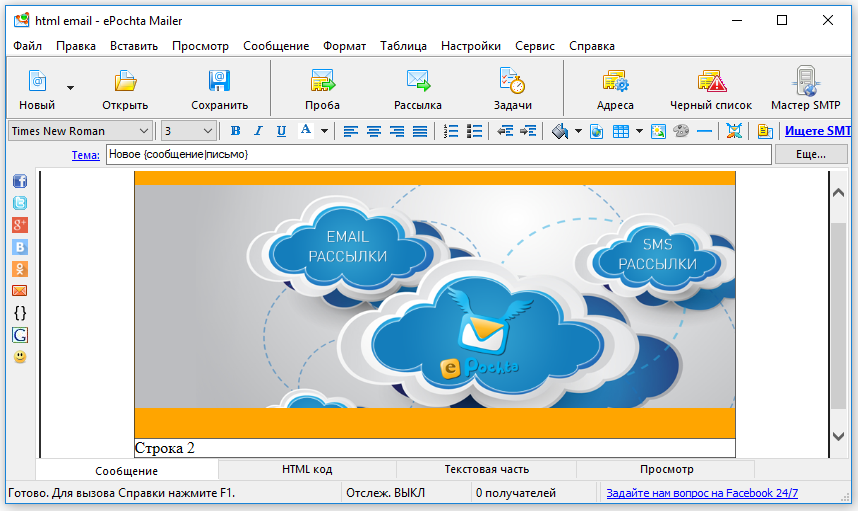Click the VKontakte sidebar icon

(x=20, y=247)
